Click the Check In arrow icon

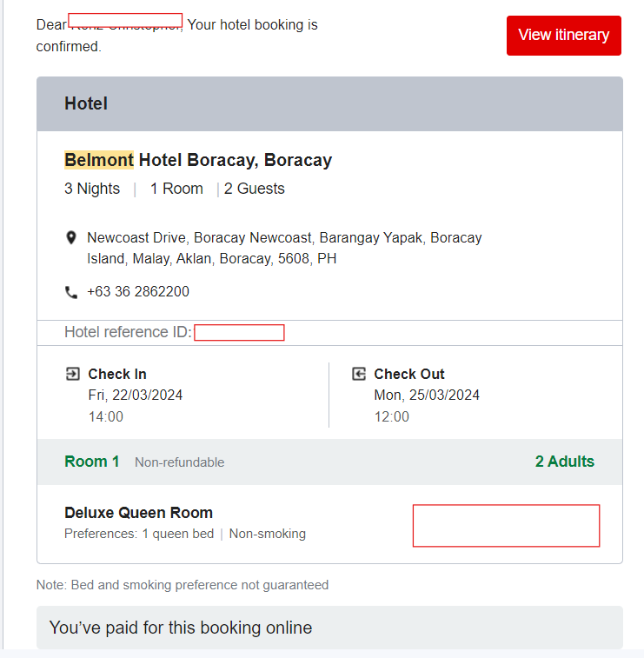point(72,374)
